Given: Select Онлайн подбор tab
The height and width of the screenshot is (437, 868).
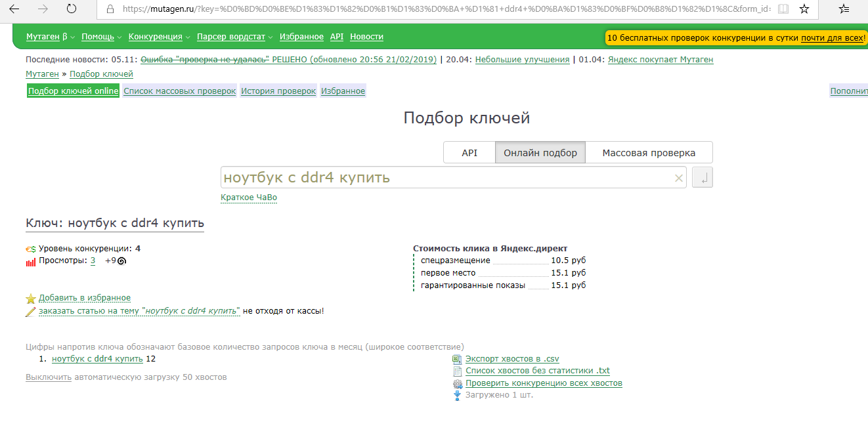Looking at the screenshot, I should click(x=540, y=153).
